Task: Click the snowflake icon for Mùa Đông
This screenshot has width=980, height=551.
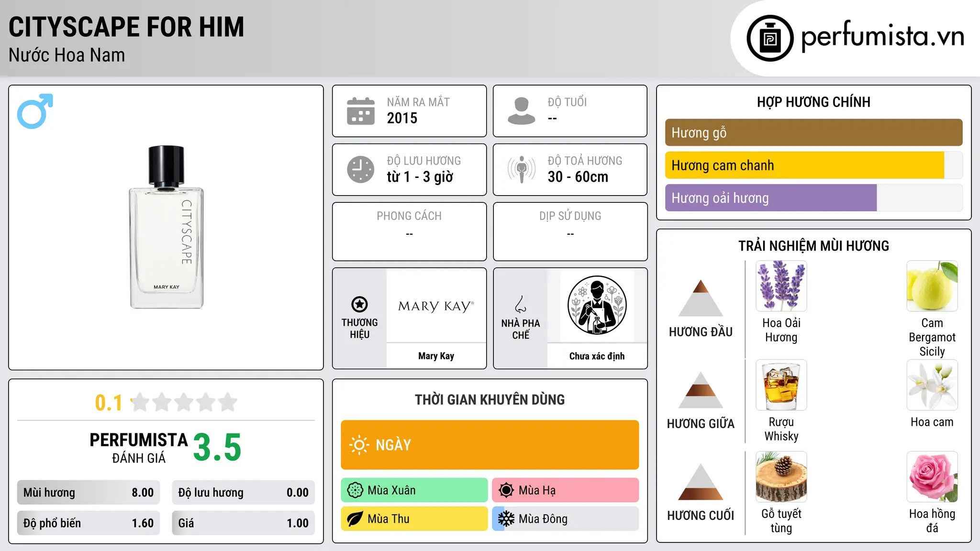Action: [506, 519]
